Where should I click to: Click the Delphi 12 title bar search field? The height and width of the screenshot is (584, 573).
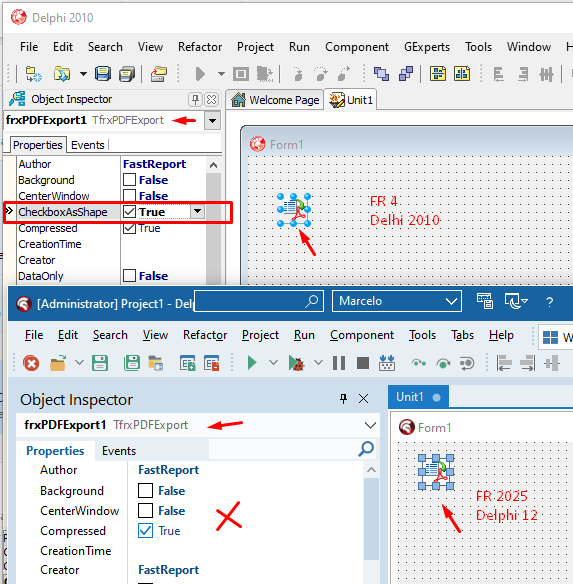[259, 301]
